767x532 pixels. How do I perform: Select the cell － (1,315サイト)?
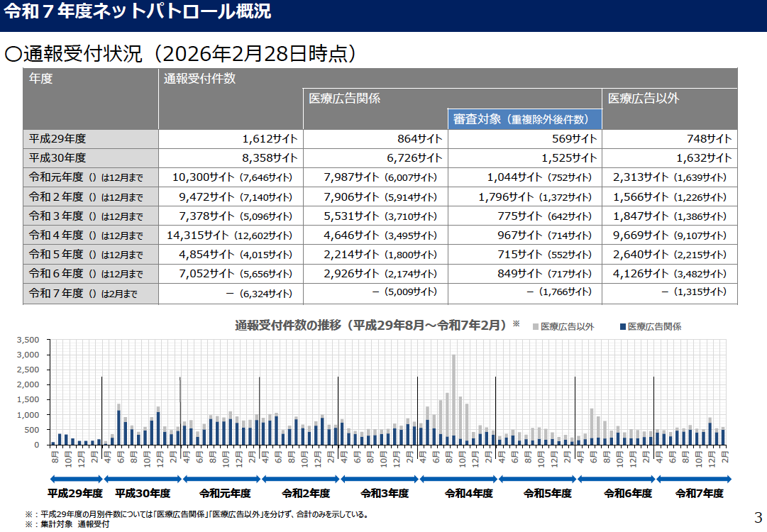click(670, 294)
